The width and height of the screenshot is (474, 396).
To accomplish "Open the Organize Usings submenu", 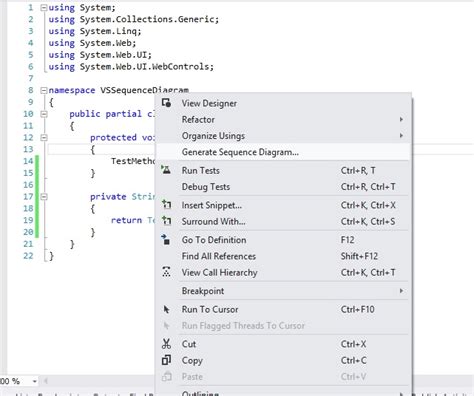I will 283,136.
